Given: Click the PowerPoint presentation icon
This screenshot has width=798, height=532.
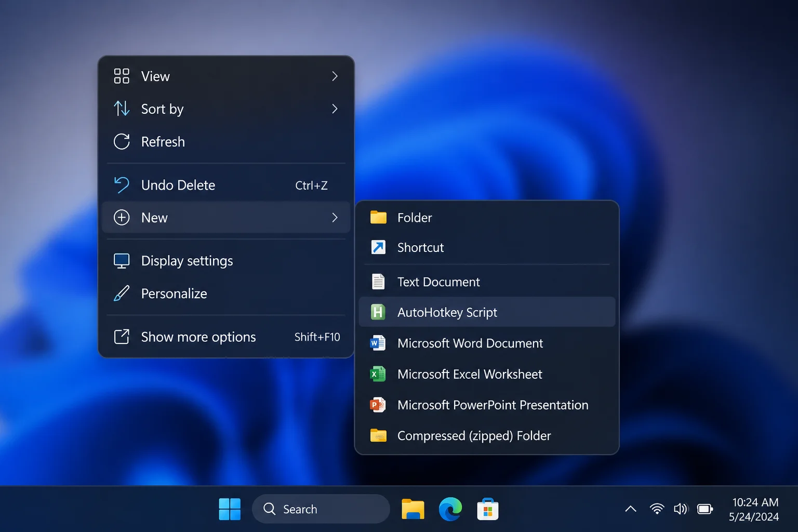Looking at the screenshot, I should pos(378,405).
